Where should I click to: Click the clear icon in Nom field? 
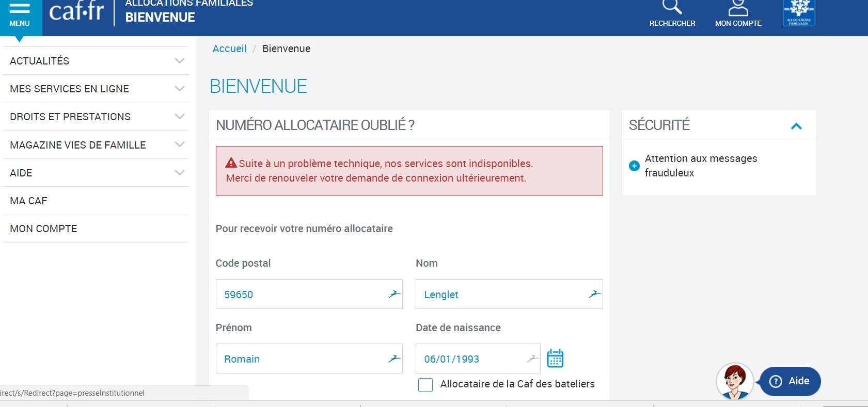coord(595,294)
